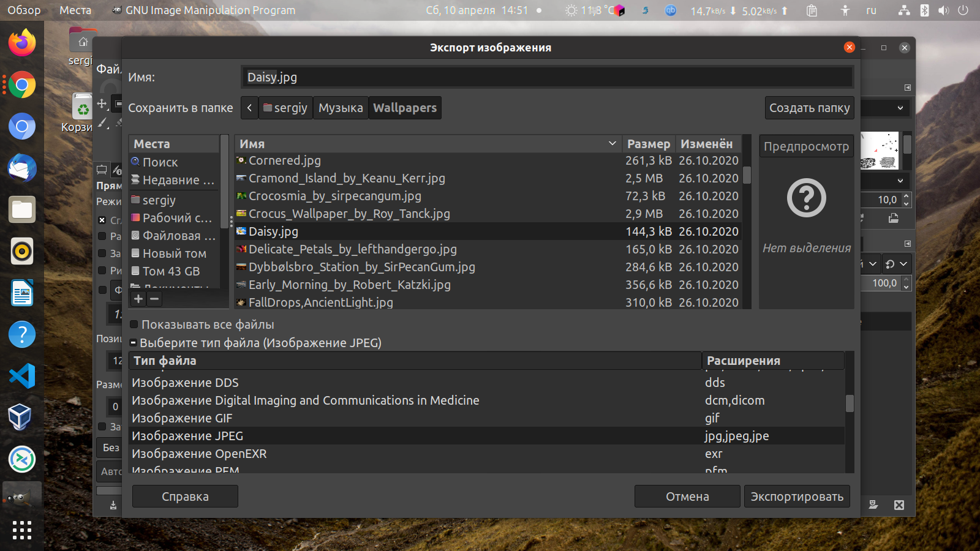Toggle the third checkbox in GIMP tool options

click(102, 253)
